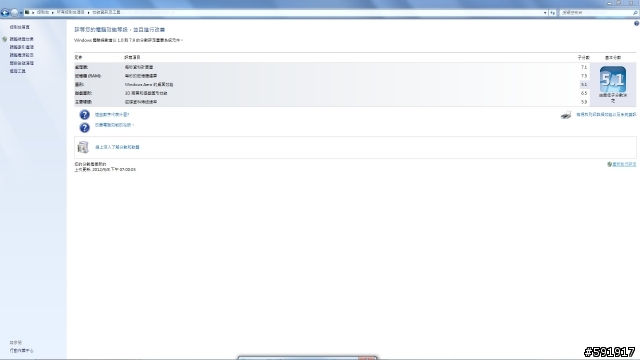The width and height of the screenshot is (640, 360).
Task: Click the second blue question mark help icon
Action: 84,128
